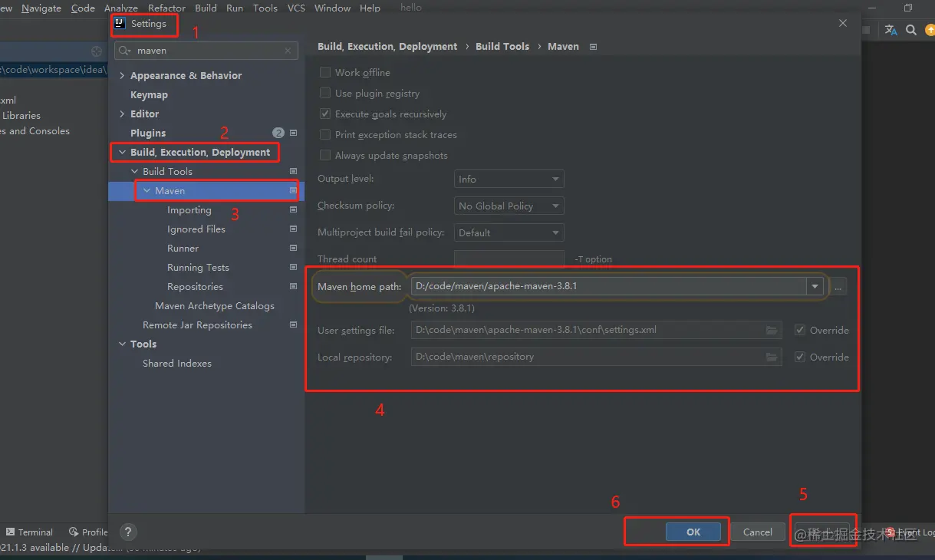Open Multiproject build fail policy dropdown
935x560 pixels.
(x=509, y=232)
